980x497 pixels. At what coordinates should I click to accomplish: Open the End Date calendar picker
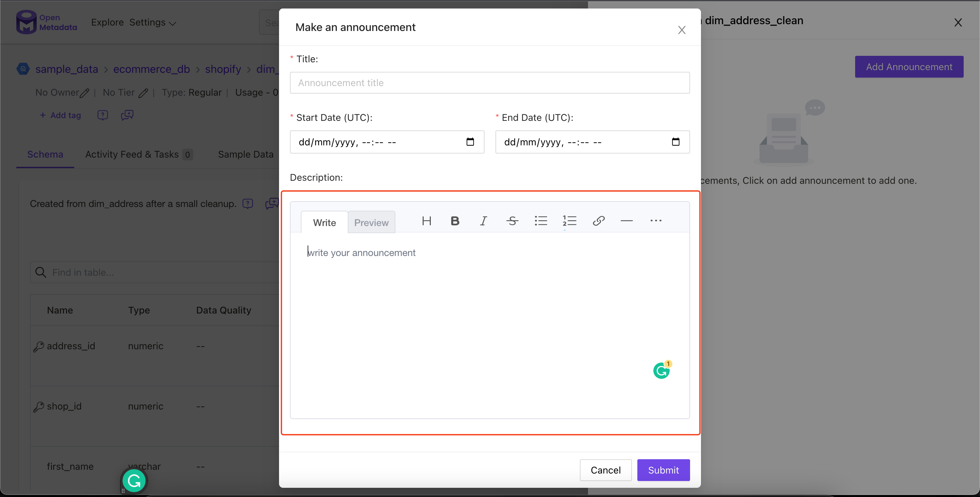pyautogui.click(x=676, y=142)
